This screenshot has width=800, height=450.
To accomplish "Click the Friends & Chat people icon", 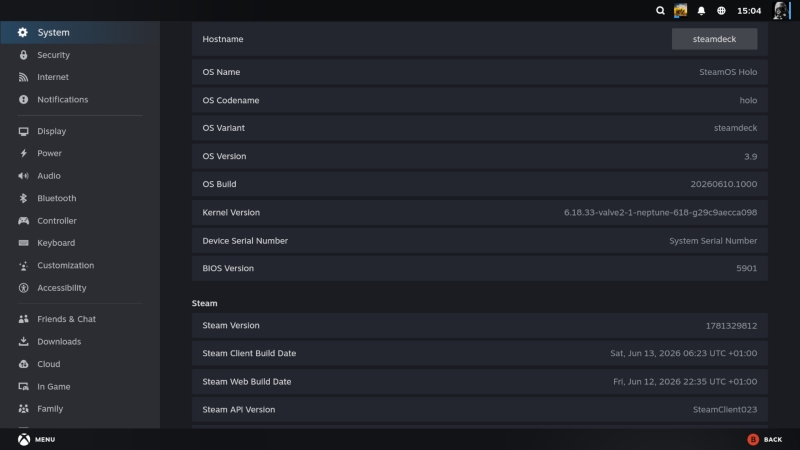I will tap(23, 319).
